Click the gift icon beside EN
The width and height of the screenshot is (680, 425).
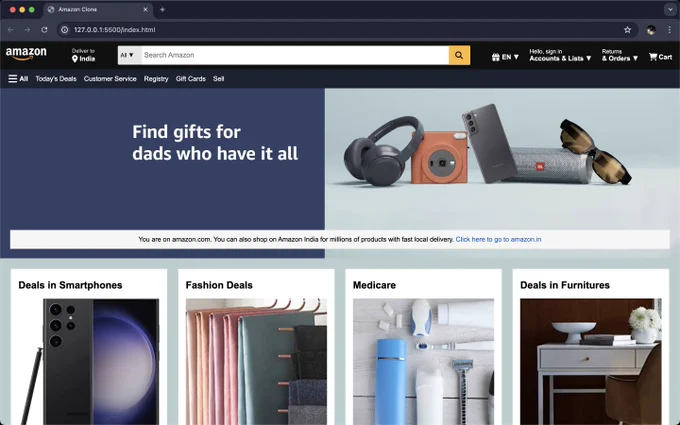496,57
